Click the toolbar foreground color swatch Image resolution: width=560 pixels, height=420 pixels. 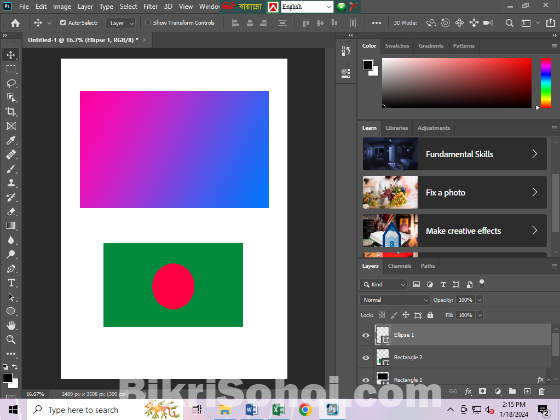tap(7, 378)
